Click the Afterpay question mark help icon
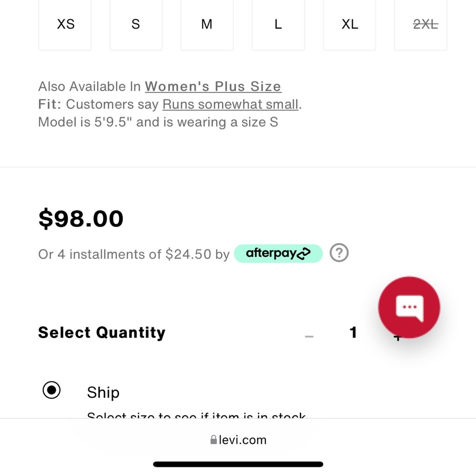Screen dimensions: 476x476 pos(339,253)
